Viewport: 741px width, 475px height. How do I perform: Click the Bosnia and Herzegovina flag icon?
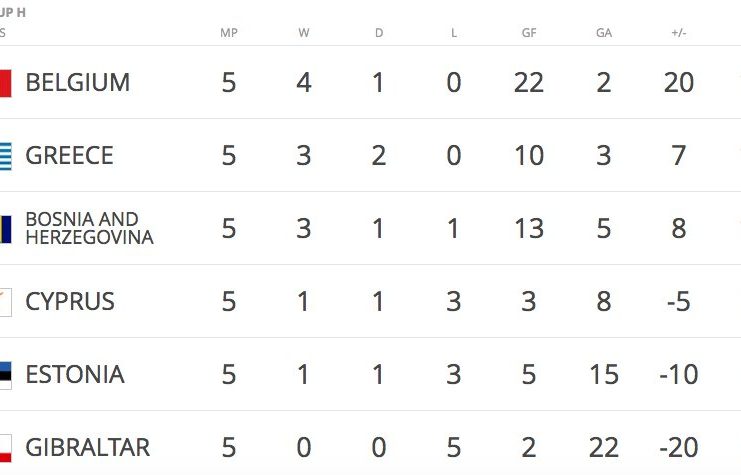point(5,229)
